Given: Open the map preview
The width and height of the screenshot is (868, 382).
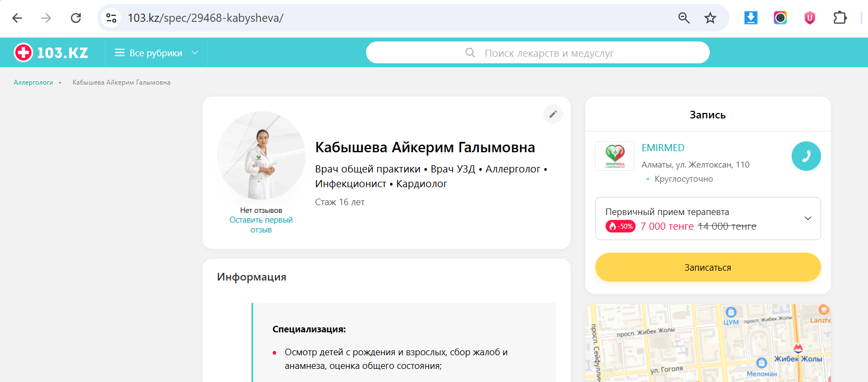Looking at the screenshot, I should coord(708,343).
